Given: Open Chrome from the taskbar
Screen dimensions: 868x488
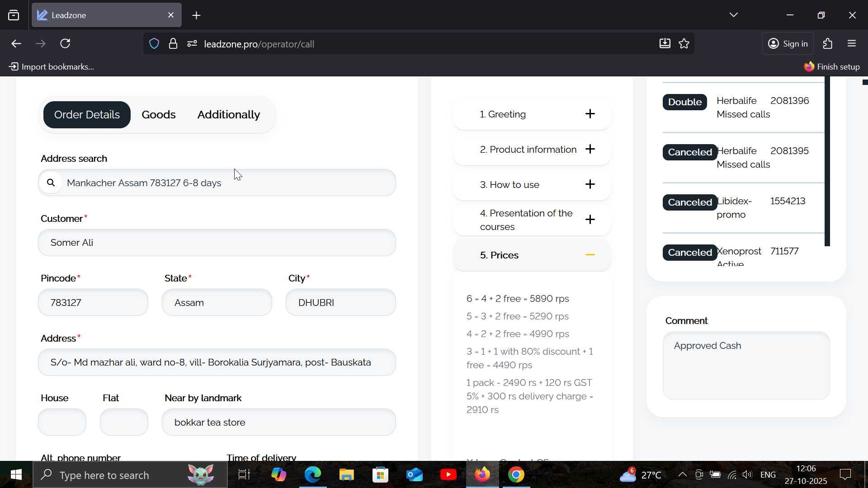Looking at the screenshot, I should 516,475.
